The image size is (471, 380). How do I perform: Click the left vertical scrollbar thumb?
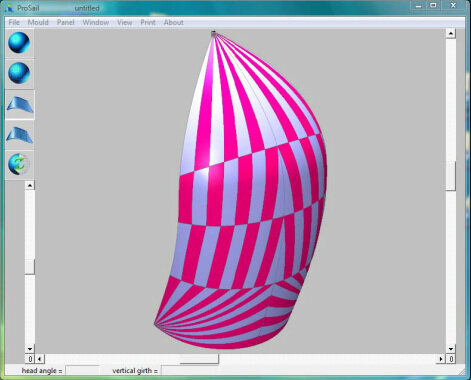(x=30, y=267)
